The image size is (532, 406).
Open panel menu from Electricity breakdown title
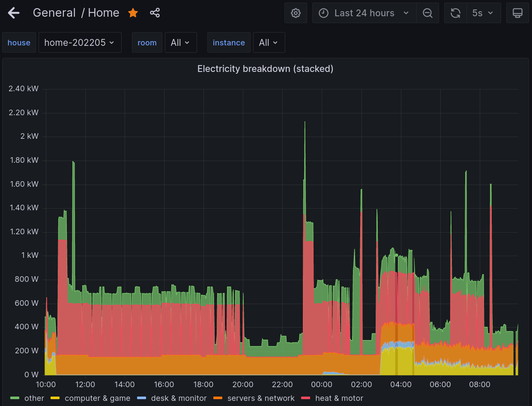[265, 69]
